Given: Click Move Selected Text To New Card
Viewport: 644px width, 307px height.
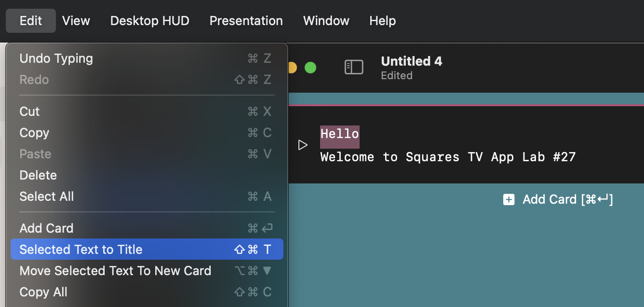Looking at the screenshot, I should coord(115,271).
